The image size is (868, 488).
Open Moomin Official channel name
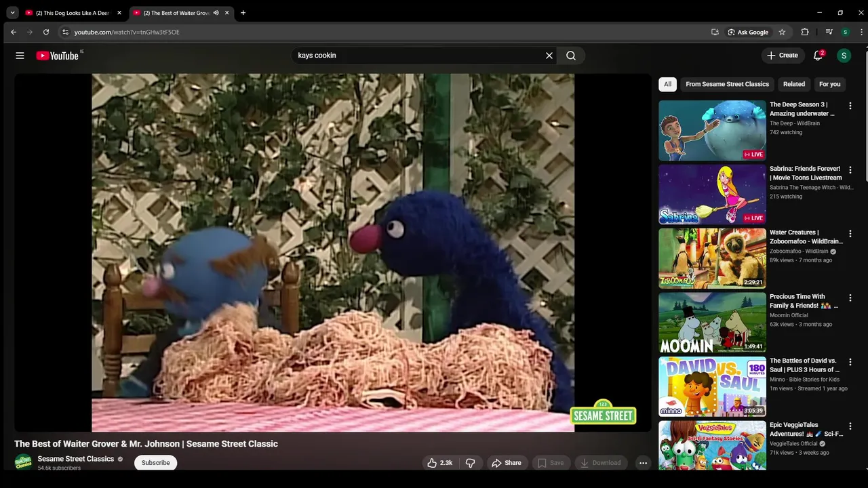pos(789,315)
